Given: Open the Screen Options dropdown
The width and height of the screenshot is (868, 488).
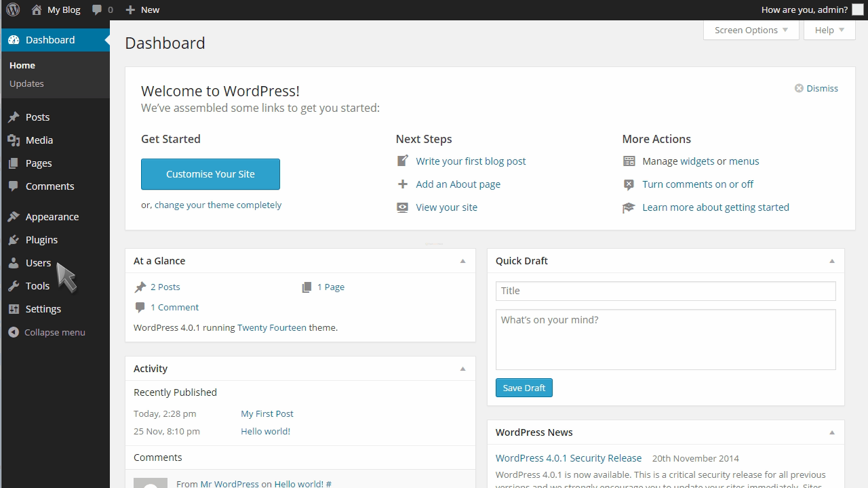Looking at the screenshot, I should pos(750,30).
